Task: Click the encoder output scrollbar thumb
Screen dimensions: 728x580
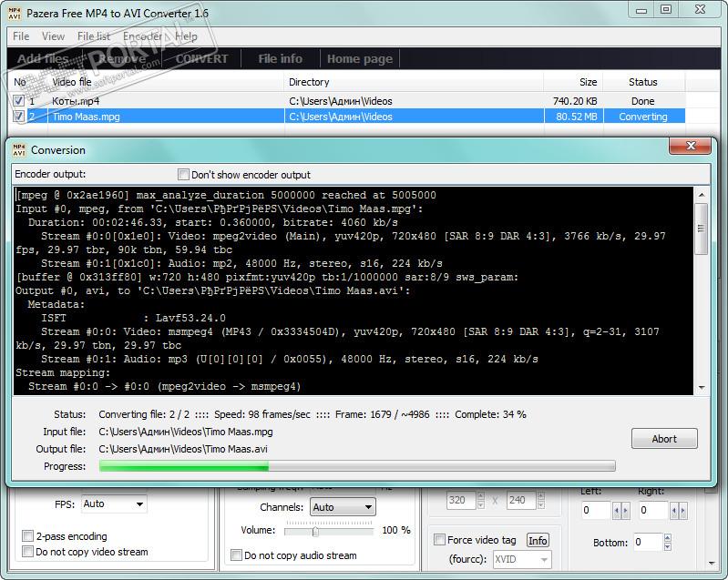Action: 701,229
